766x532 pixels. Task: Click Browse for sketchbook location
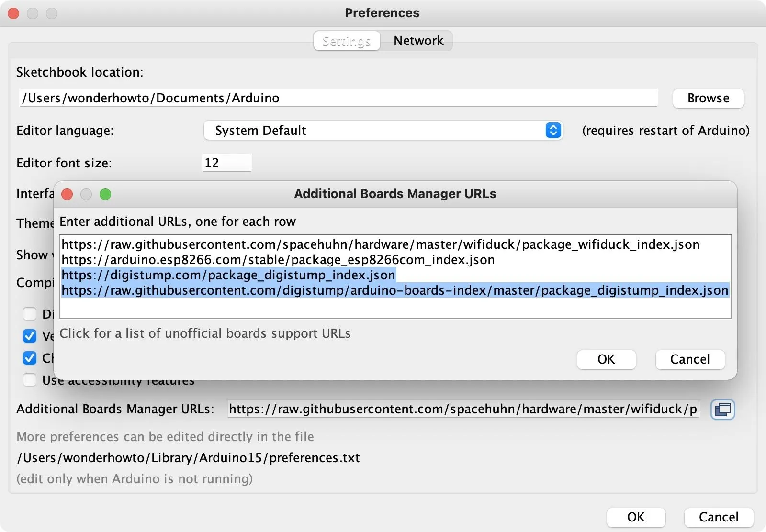click(708, 98)
